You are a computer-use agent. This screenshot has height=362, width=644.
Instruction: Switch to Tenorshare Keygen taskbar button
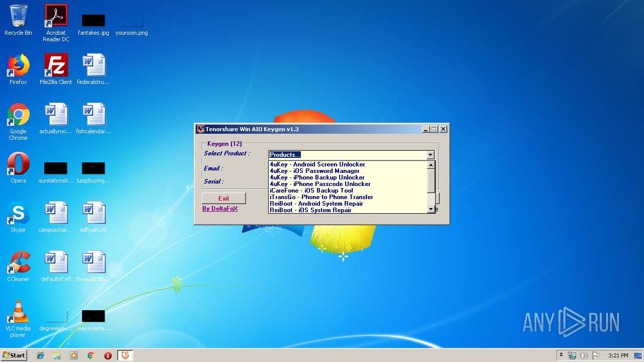(x=125, y=355)
